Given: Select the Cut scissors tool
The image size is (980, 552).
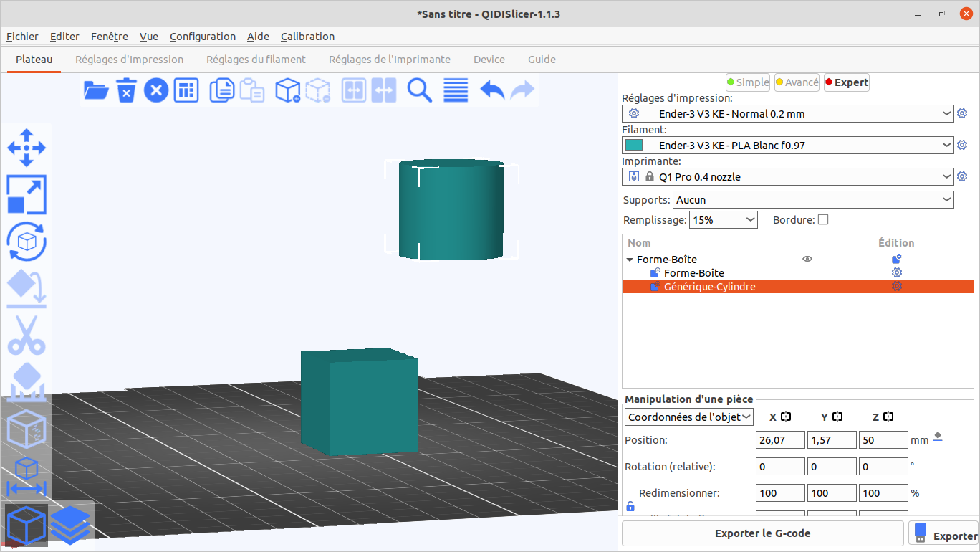Looking at the screenshot, I should pyautogui.click(x=27, y=335).
